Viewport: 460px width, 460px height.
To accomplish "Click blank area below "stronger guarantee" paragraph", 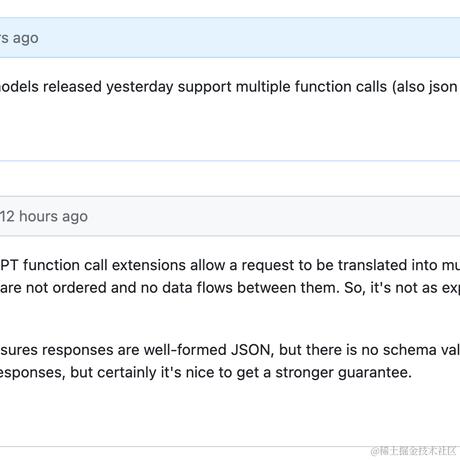I will pos(230,413).
